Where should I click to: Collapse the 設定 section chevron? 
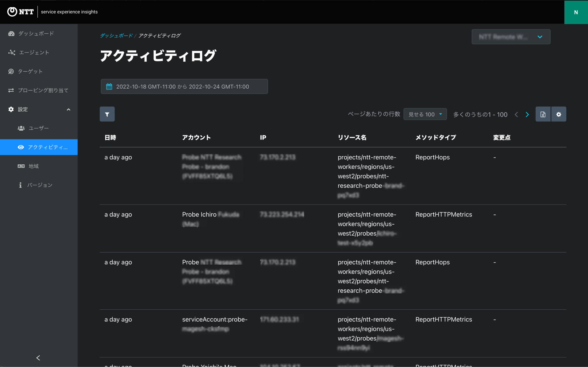69,109
